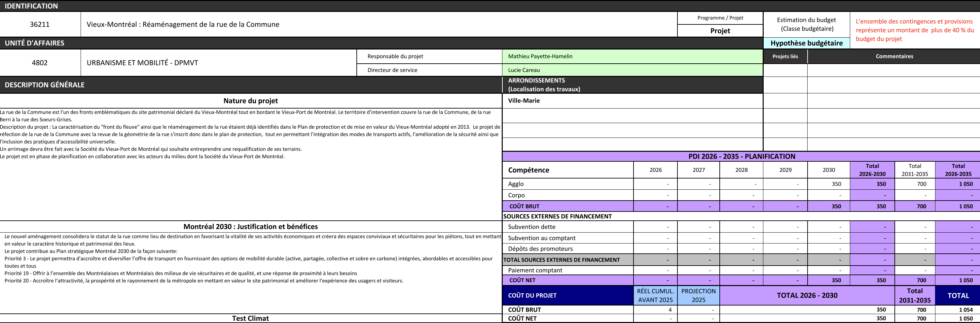Image resolution: width=980 pixels, height=323 pixels.
Task: Click the PDI 2026 - 2035 - PLANIFICATION header
Action: (742, 156)
